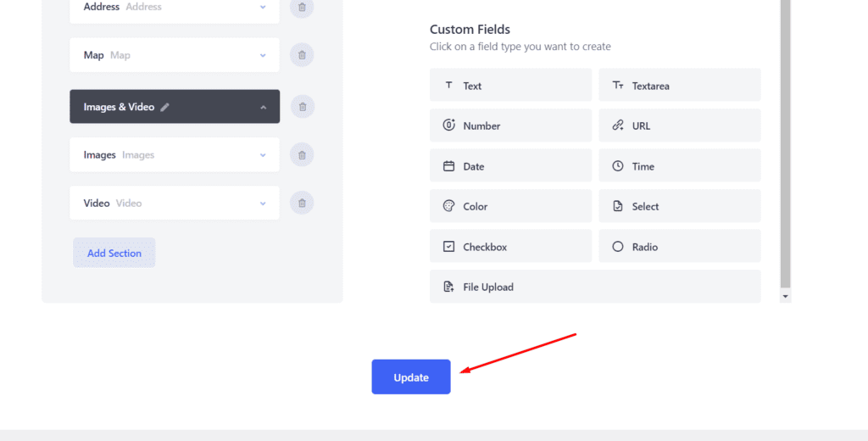Viewport: 868px width, 441px height.
Task: Expand the Images field options
Action: tap(263, 155)
